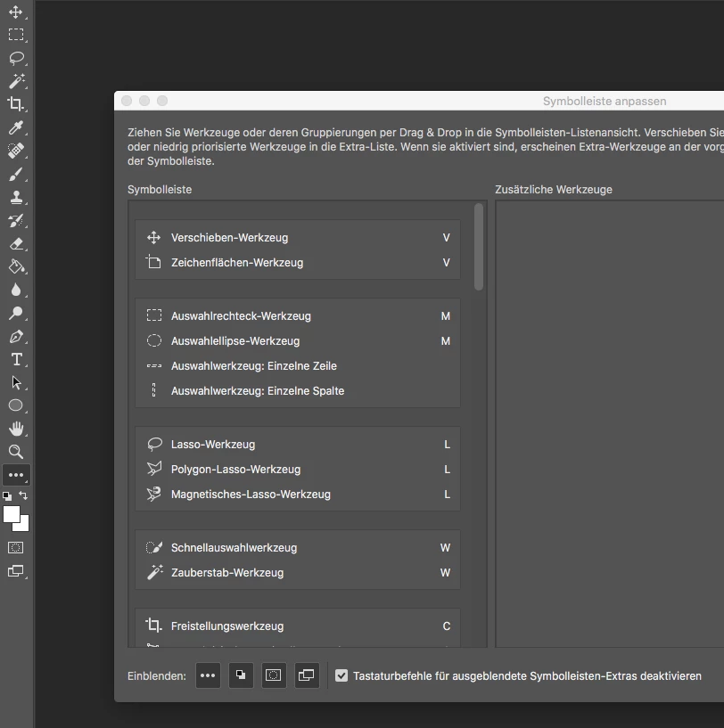Select the Paint Bucket tool
724x728 pixels.
click(x=16, y=267)
